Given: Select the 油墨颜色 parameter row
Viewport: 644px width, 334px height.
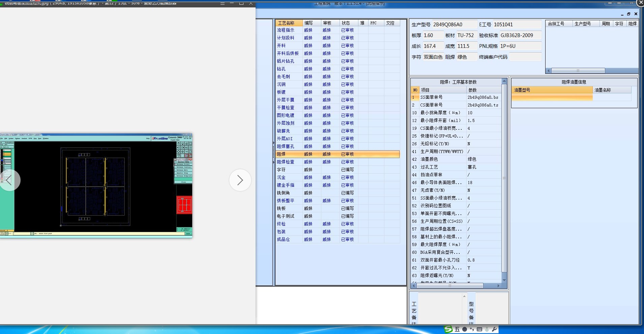Looking at the screenshot, I should [456, 159].
